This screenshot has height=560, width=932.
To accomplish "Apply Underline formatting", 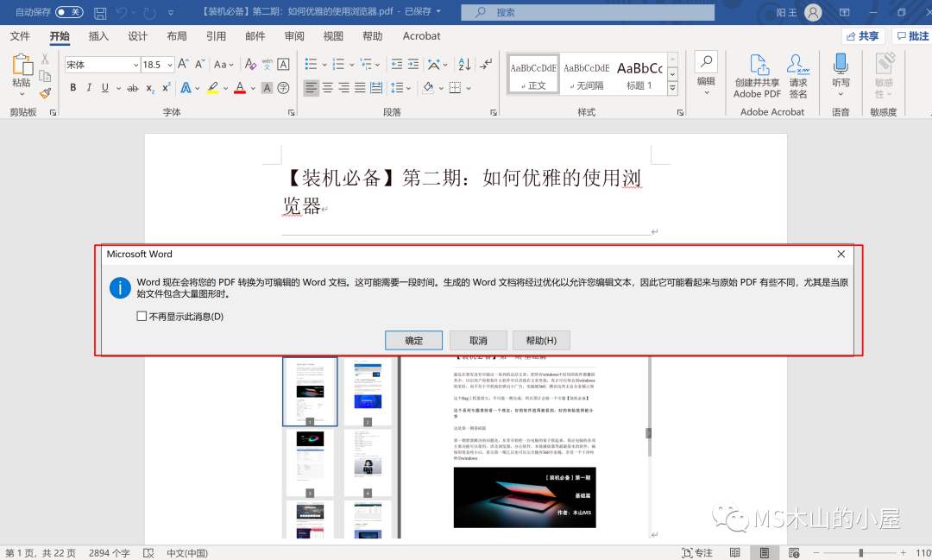I will coord(104,88).
